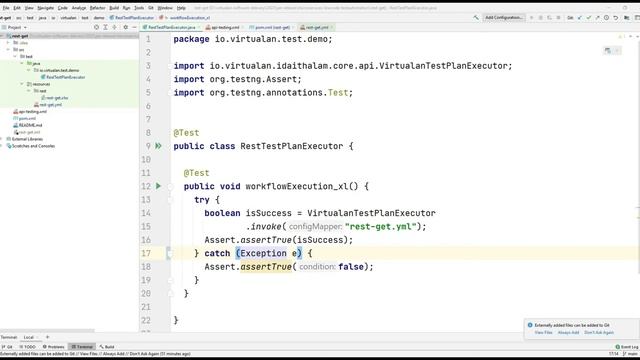Open the Git menu

coord(151,8)
